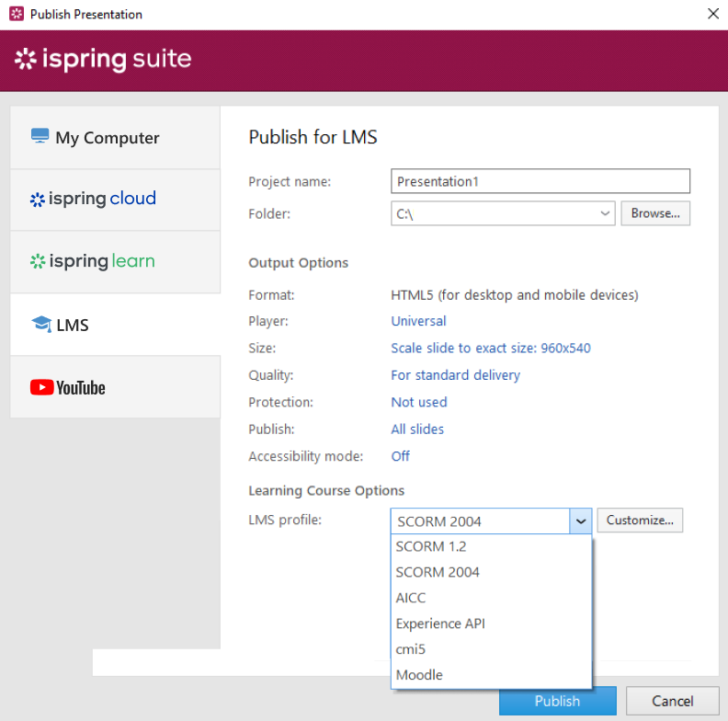Click the iSpring app icon in title bar
Viewport: 728px width, 721px height.
[x=17, y=14]
